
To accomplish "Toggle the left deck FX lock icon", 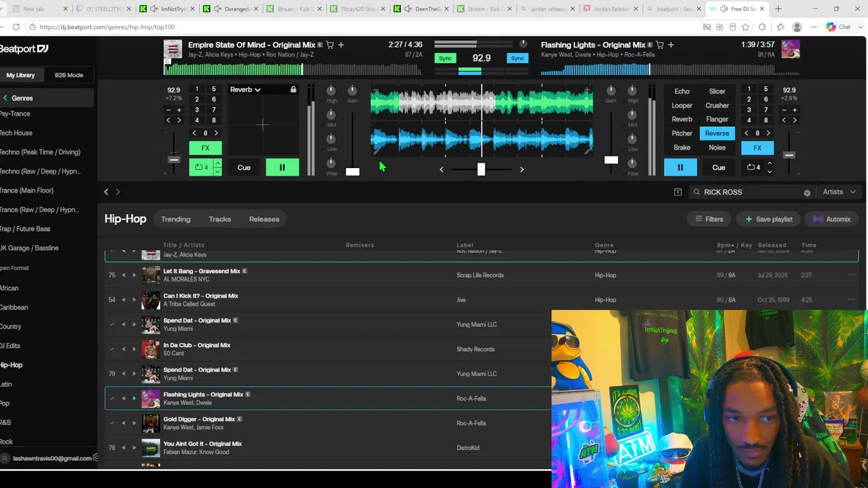I will 293,89.
